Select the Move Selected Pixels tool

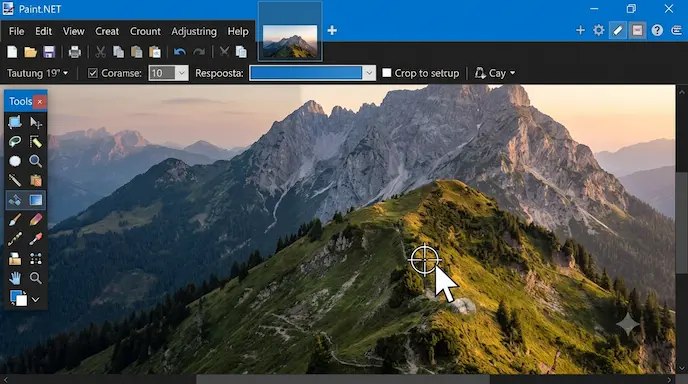(x=36, y=122)
